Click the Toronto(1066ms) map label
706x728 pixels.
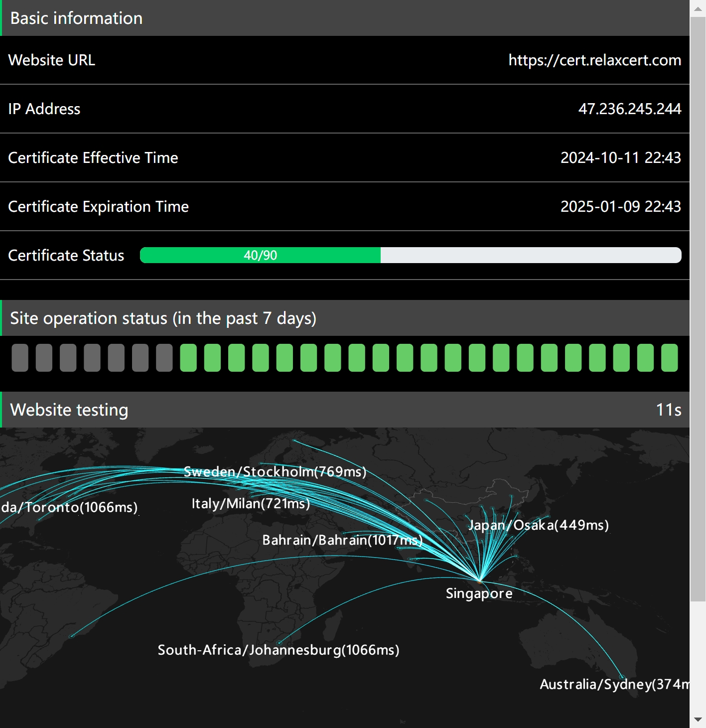pyautogui.click(x=69, y=507)
